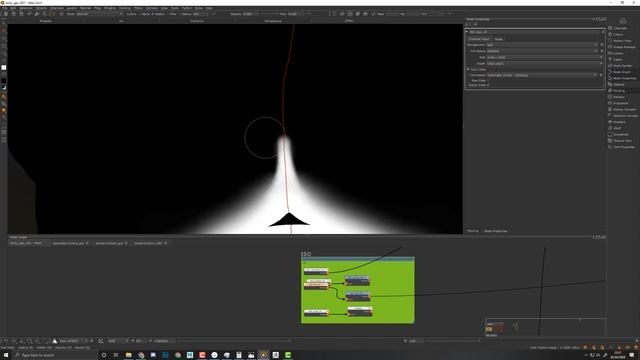Open the Selection Groups palette
This screenshot has width=640, height=360.
(x=625, y=116)
